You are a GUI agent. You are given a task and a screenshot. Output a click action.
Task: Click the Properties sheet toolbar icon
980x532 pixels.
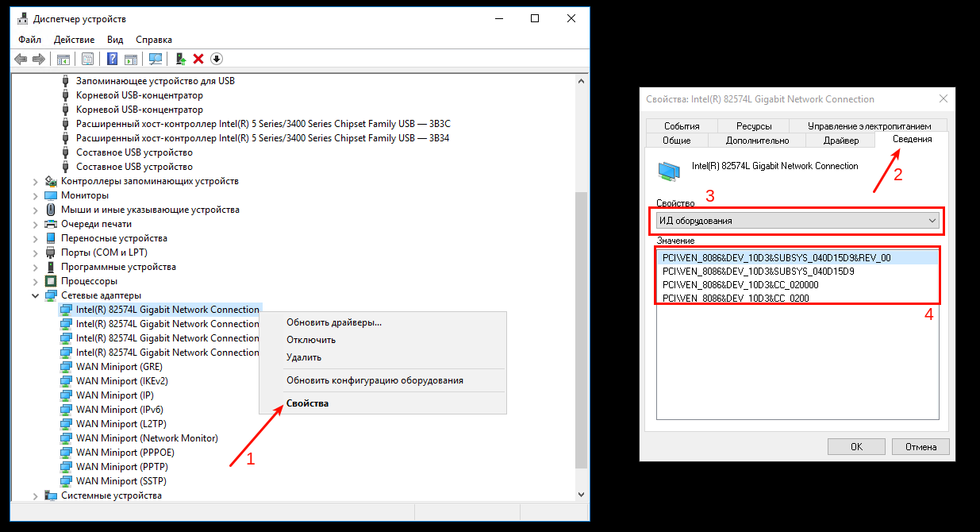pos(87,59)
